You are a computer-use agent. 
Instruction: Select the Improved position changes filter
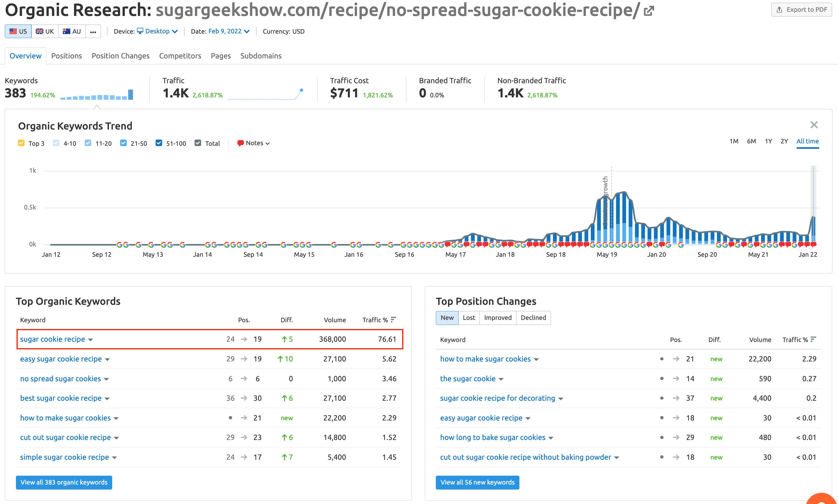coord(498,318)
